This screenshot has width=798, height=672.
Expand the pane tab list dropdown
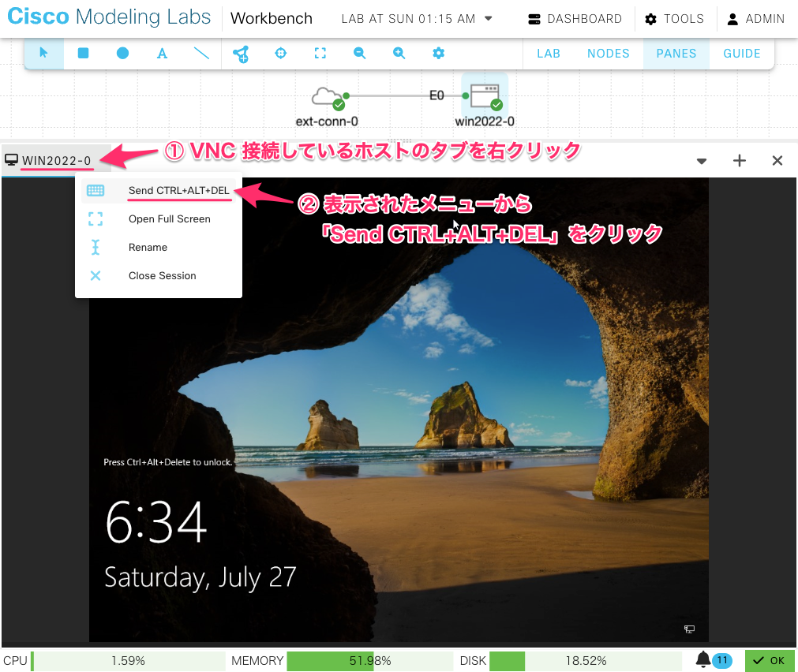click(x=701, y=161)
